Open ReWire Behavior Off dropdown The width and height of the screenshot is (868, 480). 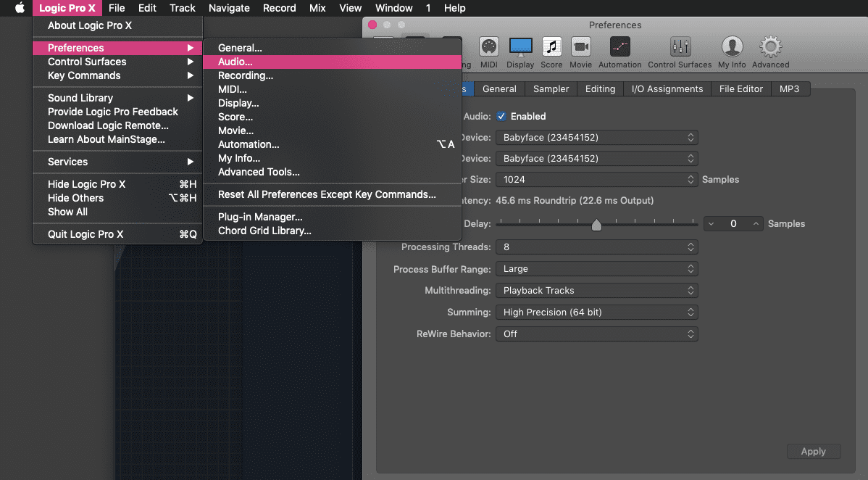coord(597,334)
